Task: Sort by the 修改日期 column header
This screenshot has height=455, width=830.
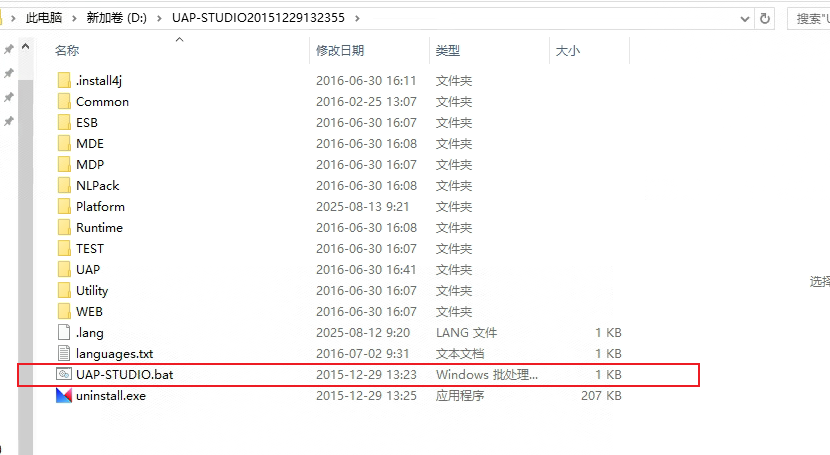Action: tap(340, 51)
